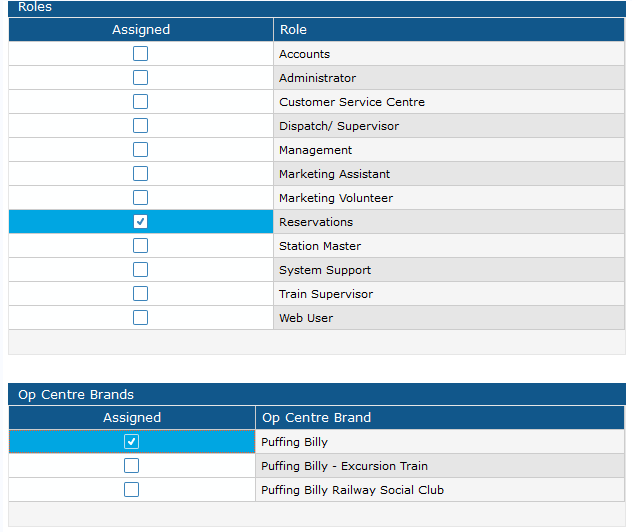Select the Puffing Billy brand name
The image size is (632, 532).
294,442
